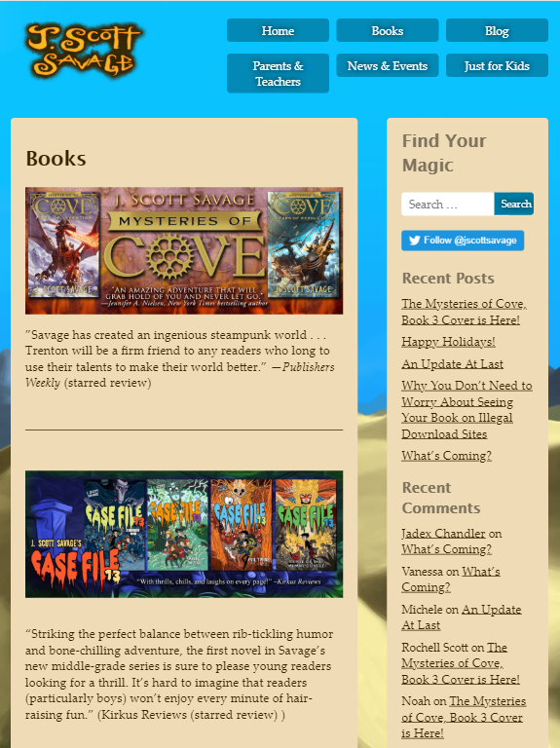
Task: Follow Vanessa's comment link to What's Coming?
Action: tap(451, 580)
